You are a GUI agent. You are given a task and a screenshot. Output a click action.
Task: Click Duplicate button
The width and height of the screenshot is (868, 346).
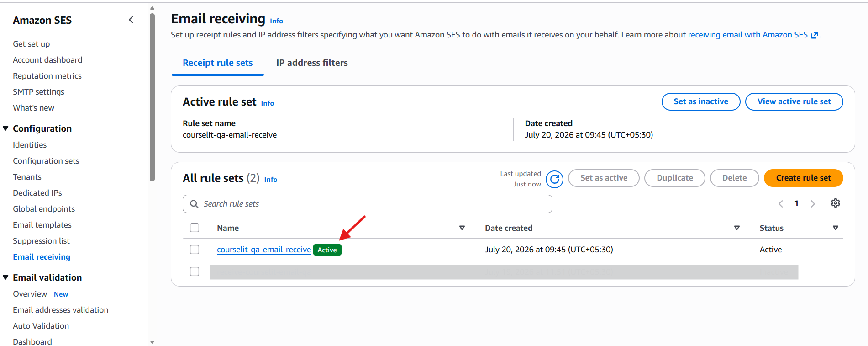click(674, 178)
